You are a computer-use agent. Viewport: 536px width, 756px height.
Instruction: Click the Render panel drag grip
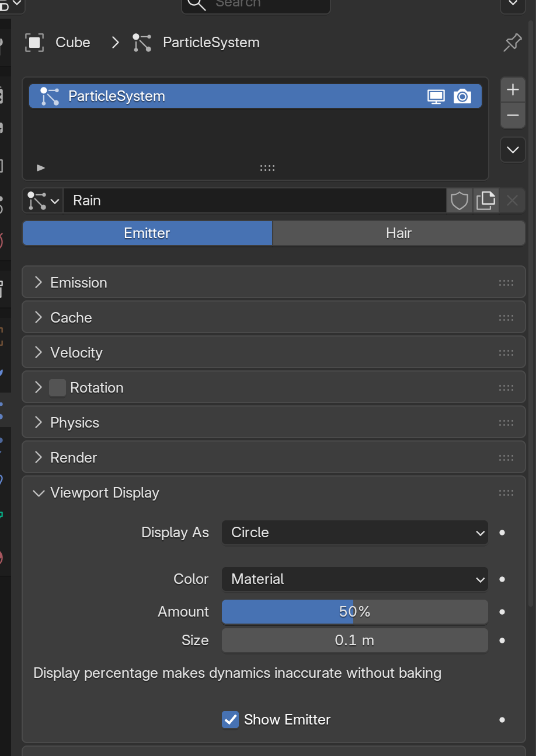[x=506, y=458]
